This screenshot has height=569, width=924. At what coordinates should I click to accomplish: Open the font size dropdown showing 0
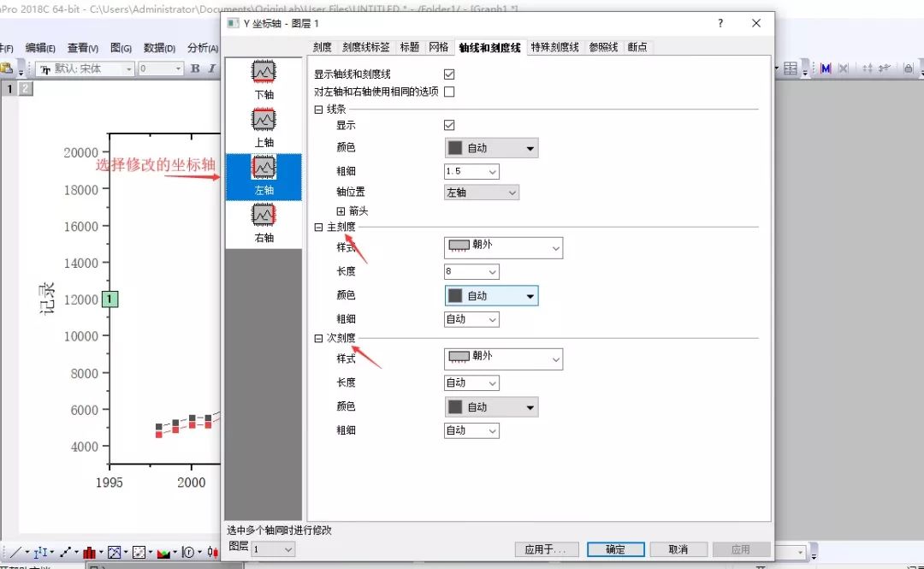160,68
